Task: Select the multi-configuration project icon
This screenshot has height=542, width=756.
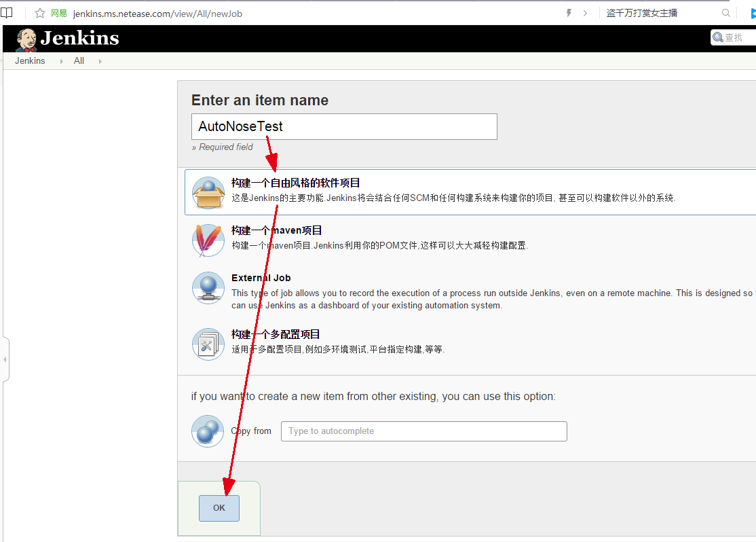Action: click(208, 344)
